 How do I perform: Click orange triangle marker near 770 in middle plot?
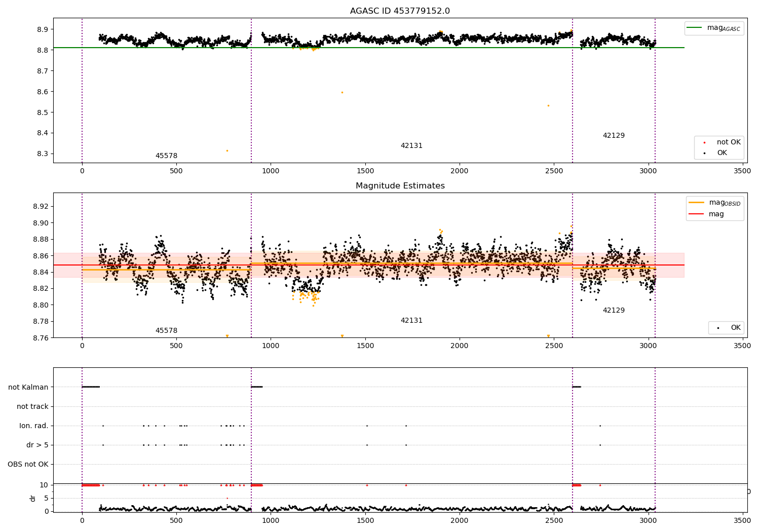[227, 336]
